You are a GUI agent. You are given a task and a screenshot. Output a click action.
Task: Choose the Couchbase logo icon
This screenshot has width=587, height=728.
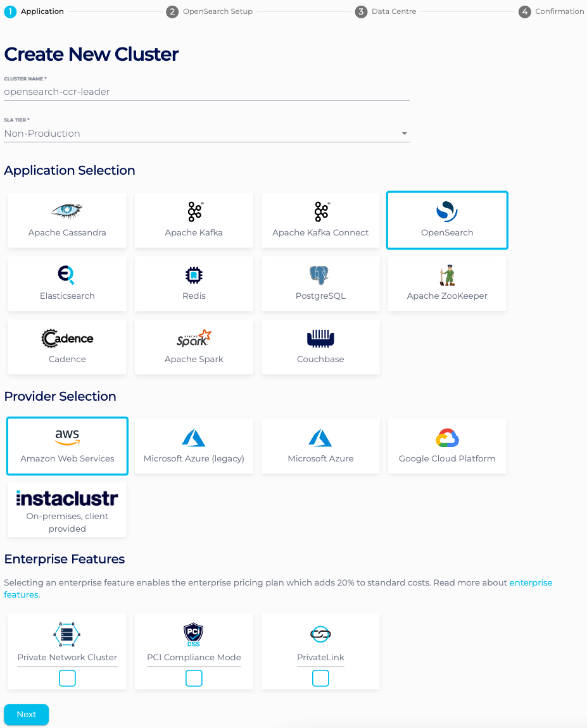coord(320,339)
